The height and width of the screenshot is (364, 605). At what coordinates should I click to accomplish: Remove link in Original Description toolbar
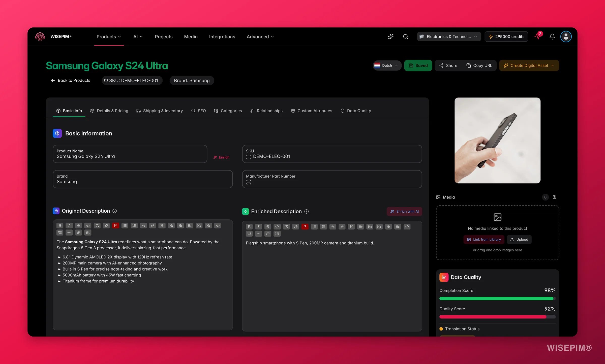(88, 233)
